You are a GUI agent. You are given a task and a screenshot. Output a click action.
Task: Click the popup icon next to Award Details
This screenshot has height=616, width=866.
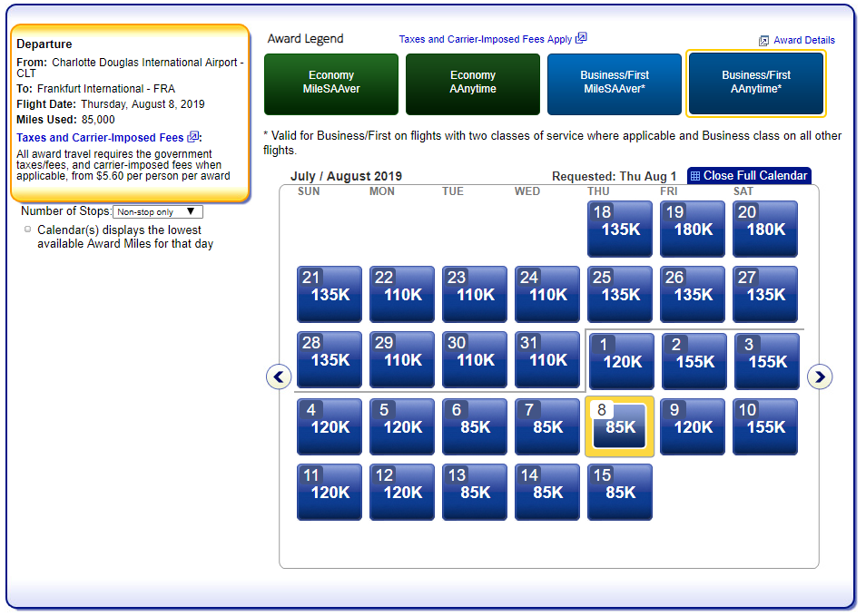point(763,41)
